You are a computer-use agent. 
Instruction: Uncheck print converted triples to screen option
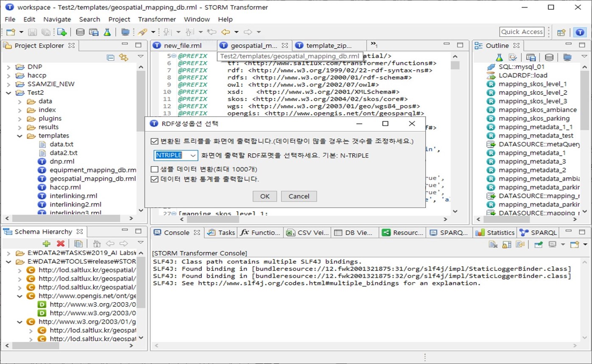pyautogui.click(x=154, y=141)
